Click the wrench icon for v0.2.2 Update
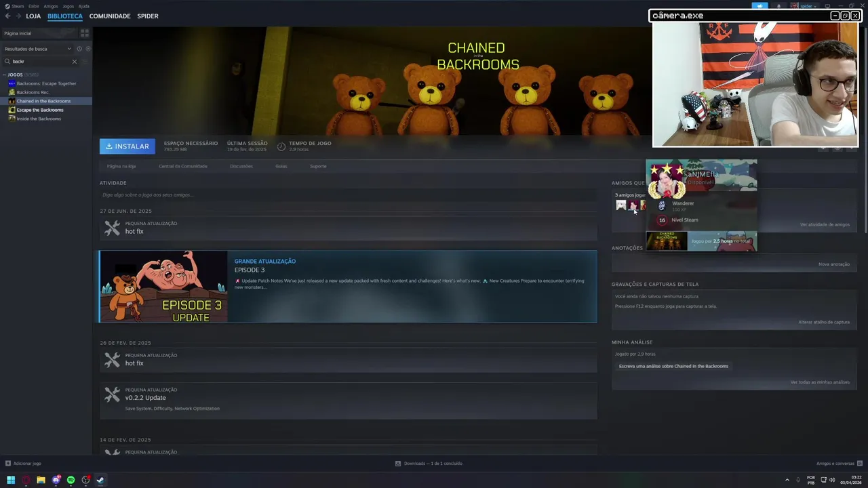The image size is (868, 488). pyautogui.click(x=112, y=394)
